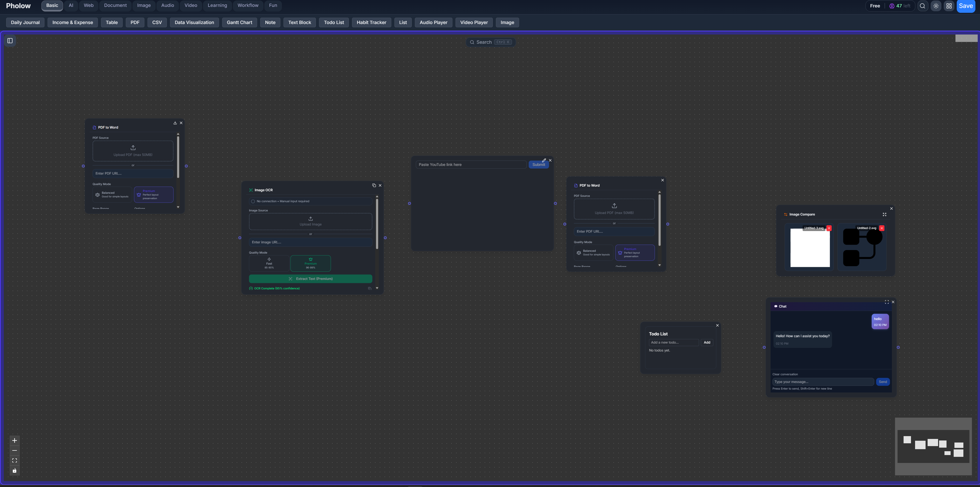Lock the canvas using the padlock icon
980x487 pixels.
pyautogui.click(x=15, y=471)
